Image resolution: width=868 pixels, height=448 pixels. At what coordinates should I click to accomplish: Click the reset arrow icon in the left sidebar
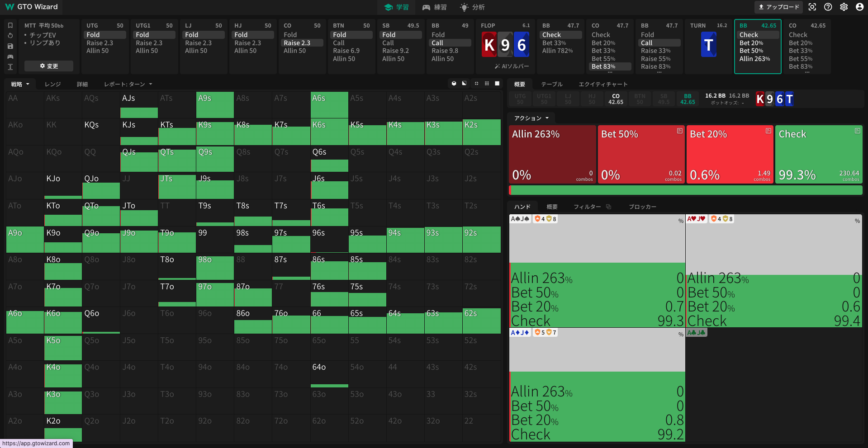(x=10, y=35)
